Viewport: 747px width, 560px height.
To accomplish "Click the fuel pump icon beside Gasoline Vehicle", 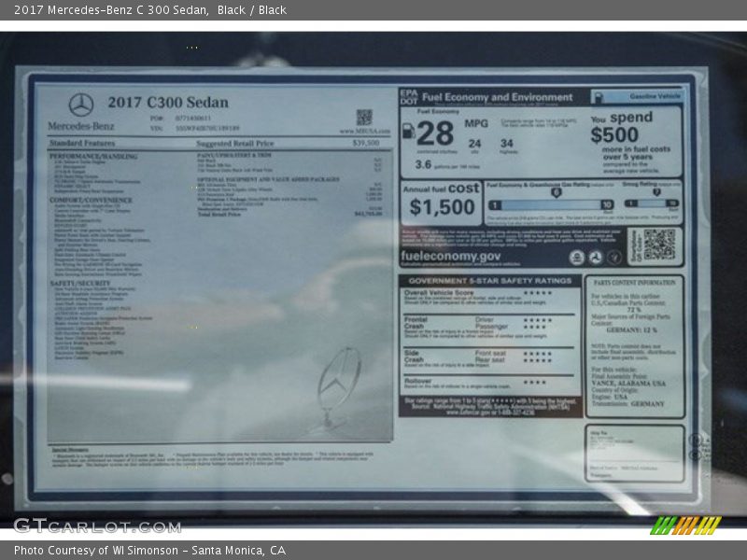I will tap(598, 98).
